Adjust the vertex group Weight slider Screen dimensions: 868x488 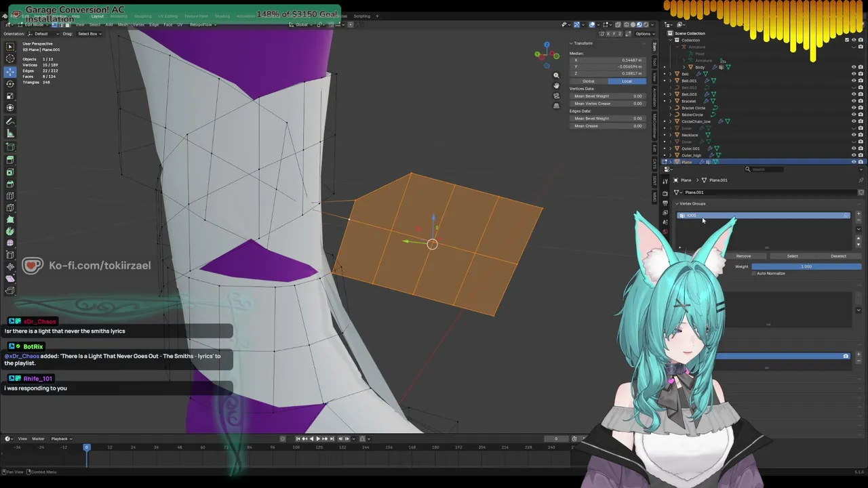[x=806, y=266]
